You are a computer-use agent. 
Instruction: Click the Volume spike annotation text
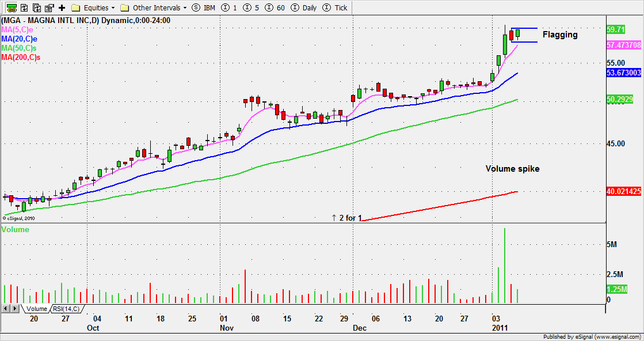click(513, 168)
